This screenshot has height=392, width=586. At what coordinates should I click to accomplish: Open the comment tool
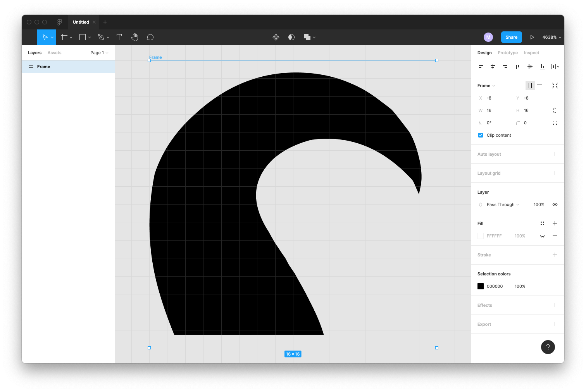pos(150,37)
